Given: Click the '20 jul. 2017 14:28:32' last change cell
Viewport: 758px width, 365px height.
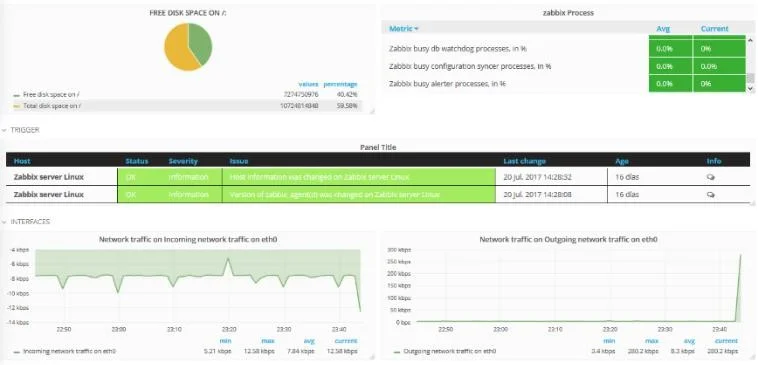Looking at the screenshot, I should click(552, 177).
